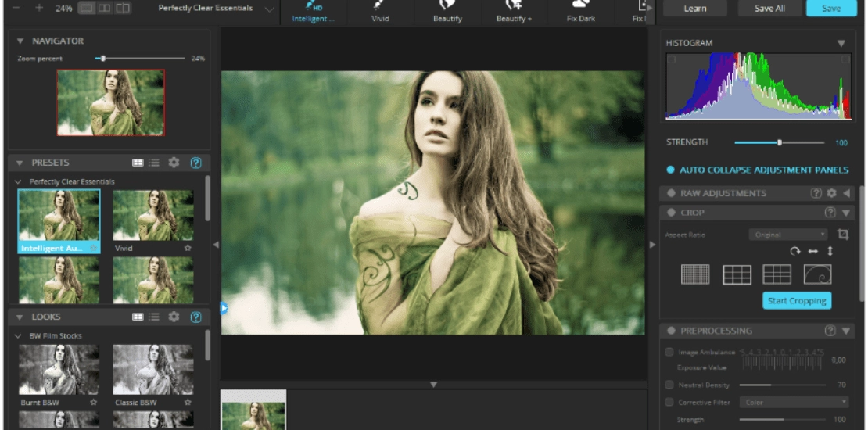Click the Start Cropping button
The image size is (868, 430).
[x=797, y=300]
